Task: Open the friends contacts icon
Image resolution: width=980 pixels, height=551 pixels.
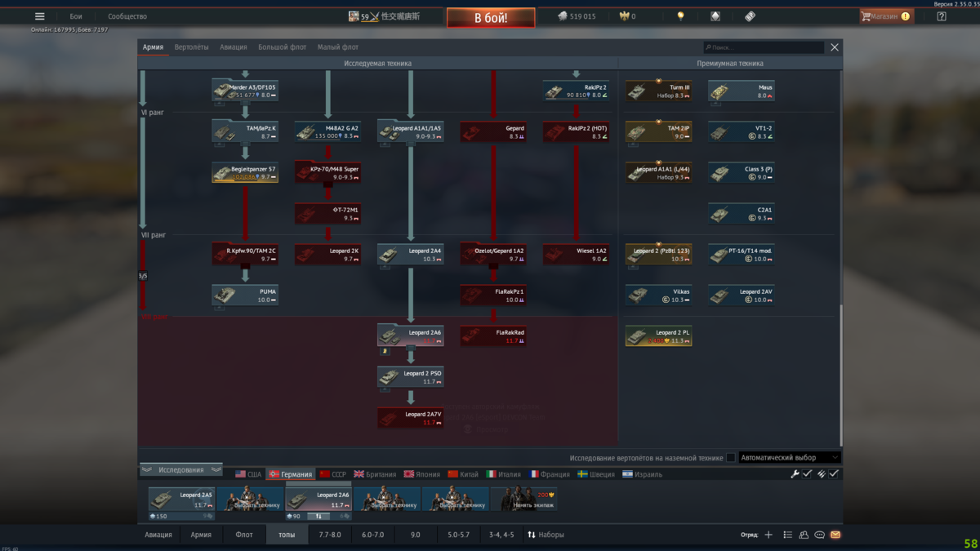Action: point(803,534)
